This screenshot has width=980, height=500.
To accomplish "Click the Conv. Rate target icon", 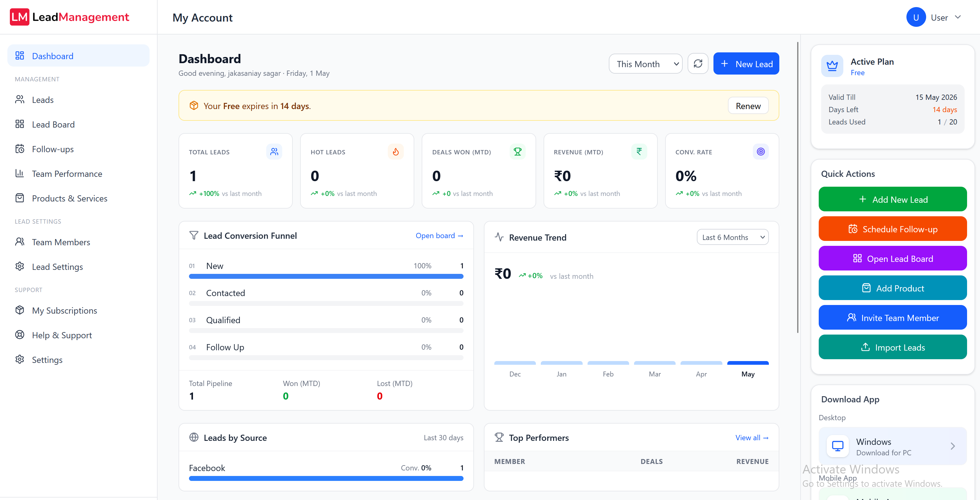I will 761,152.
